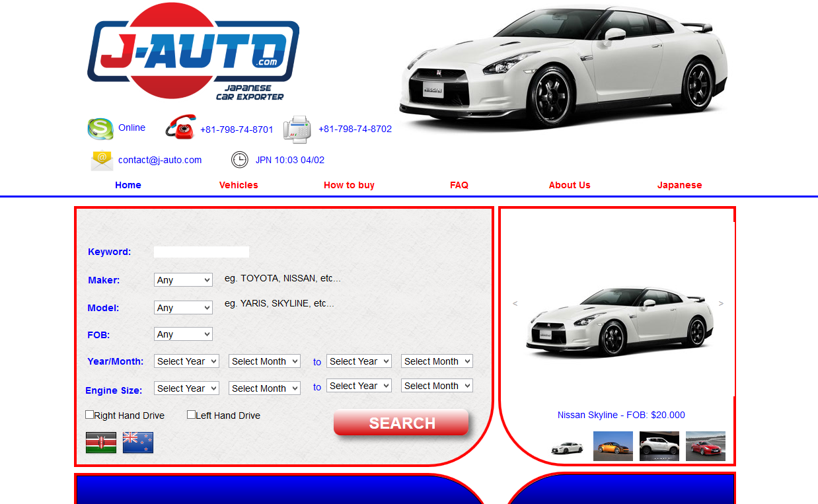Screen dimensions: 818x504
Task: Open the FAQ menu item
Action: coord(459,185)
